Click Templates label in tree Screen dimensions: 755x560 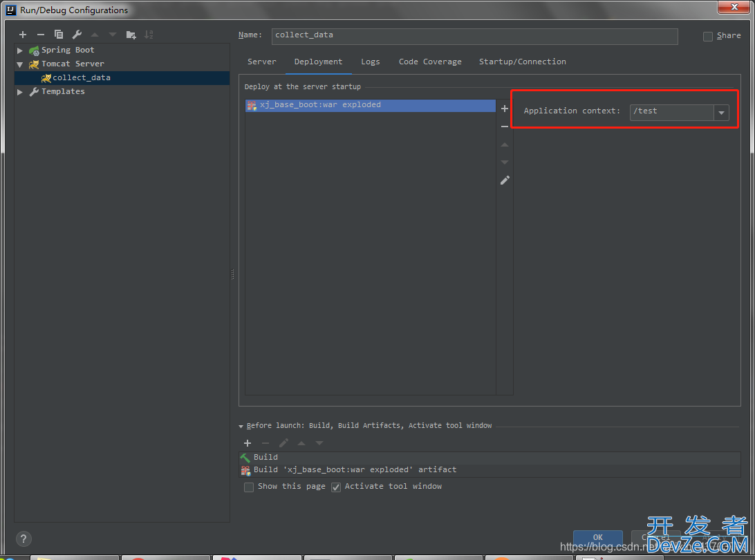[x=63, y=91]
